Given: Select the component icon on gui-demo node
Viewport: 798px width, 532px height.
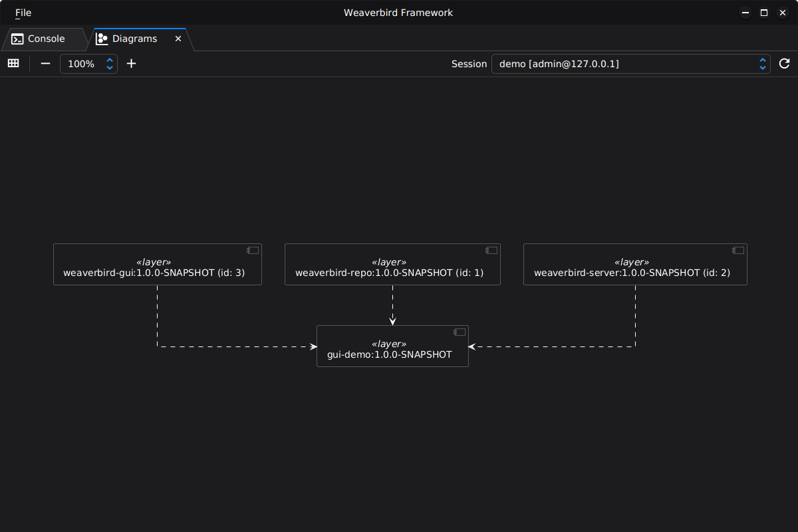Looking at the screenshot, I should click(x=459, y=332).
